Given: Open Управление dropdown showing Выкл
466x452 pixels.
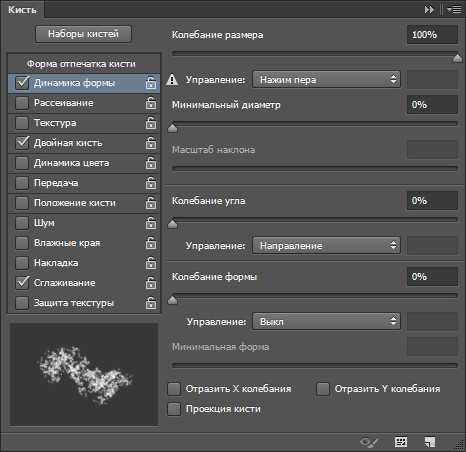Looking at the screenshot, I should pos(326,321).
